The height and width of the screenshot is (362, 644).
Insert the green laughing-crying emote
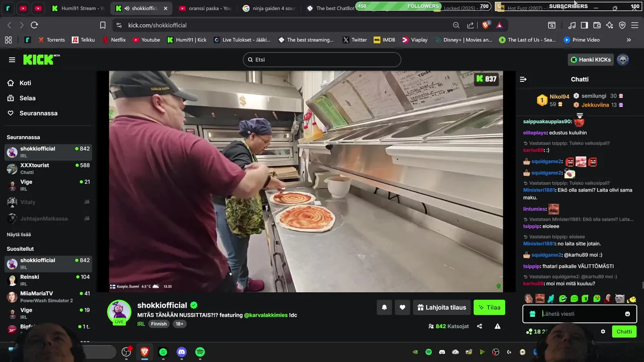562,299
